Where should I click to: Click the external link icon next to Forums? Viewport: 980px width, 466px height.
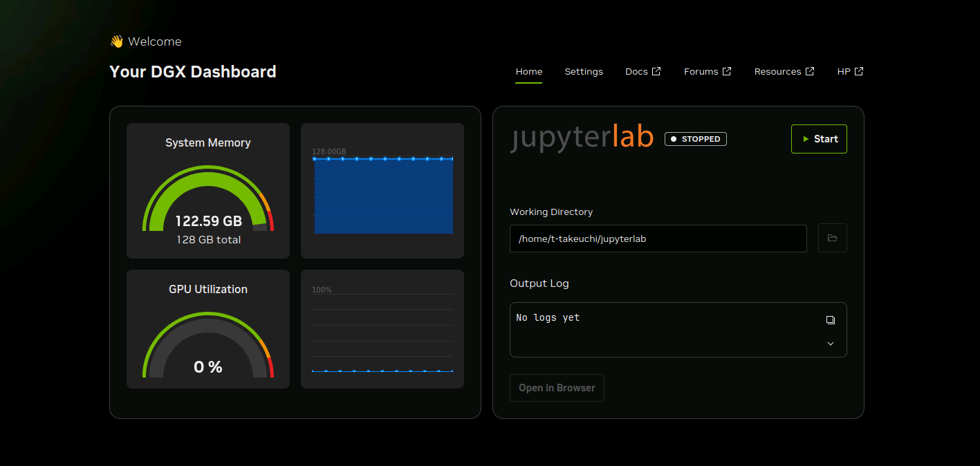[727, 71]
